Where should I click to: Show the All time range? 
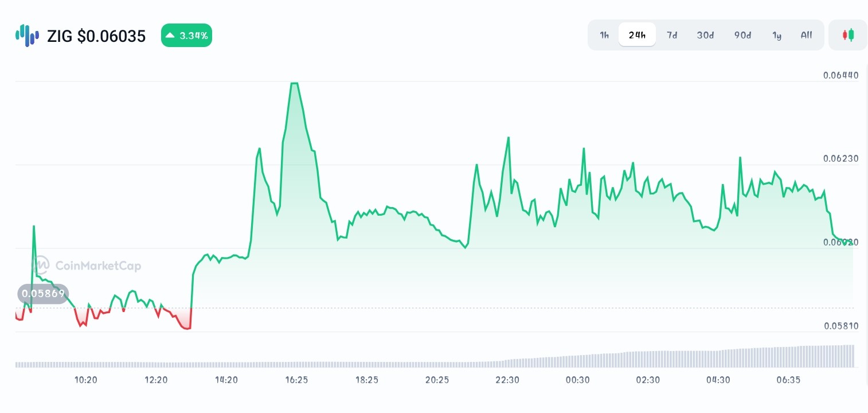click(x=806, y=35)
